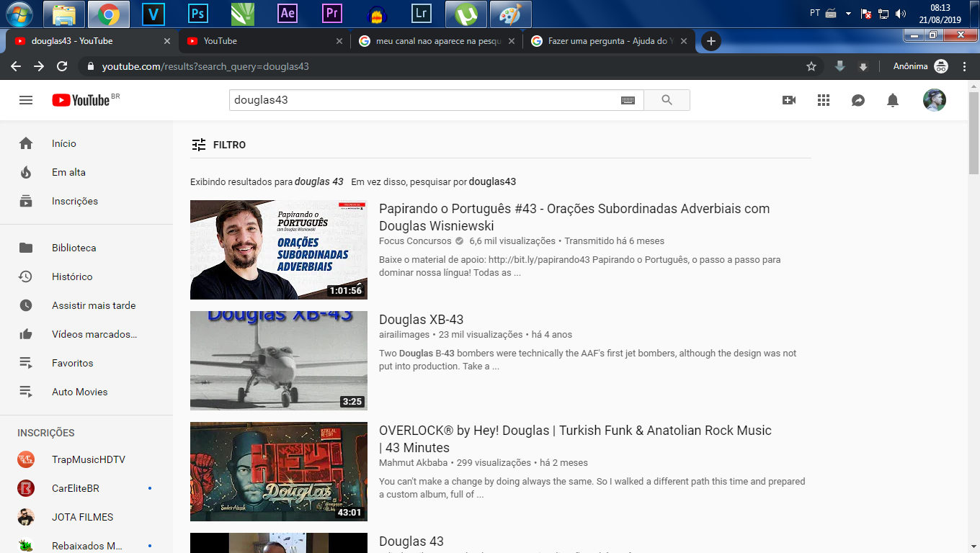Go back in browser history
The height and width of the screenshot is (553, 980).
[x=16, y=66]
